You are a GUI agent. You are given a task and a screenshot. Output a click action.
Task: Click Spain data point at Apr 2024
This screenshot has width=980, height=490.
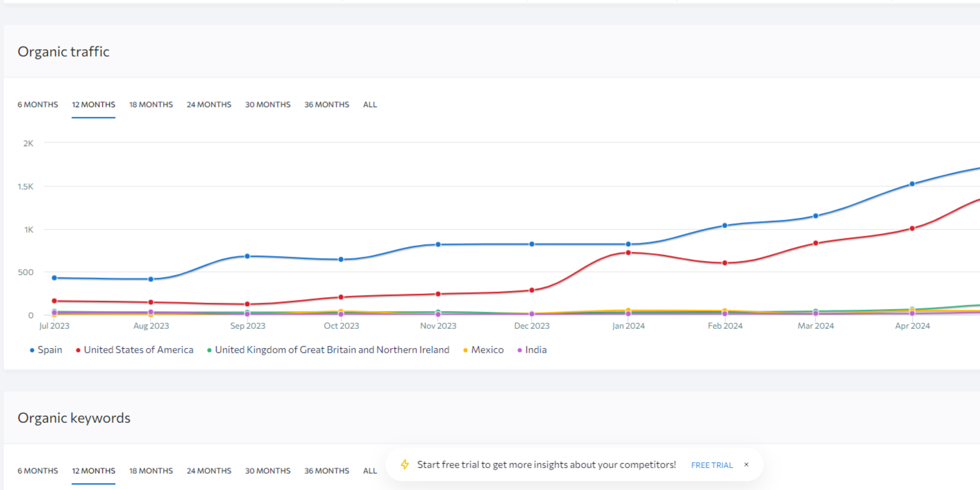pyautogui.click(x=912, y=184)
